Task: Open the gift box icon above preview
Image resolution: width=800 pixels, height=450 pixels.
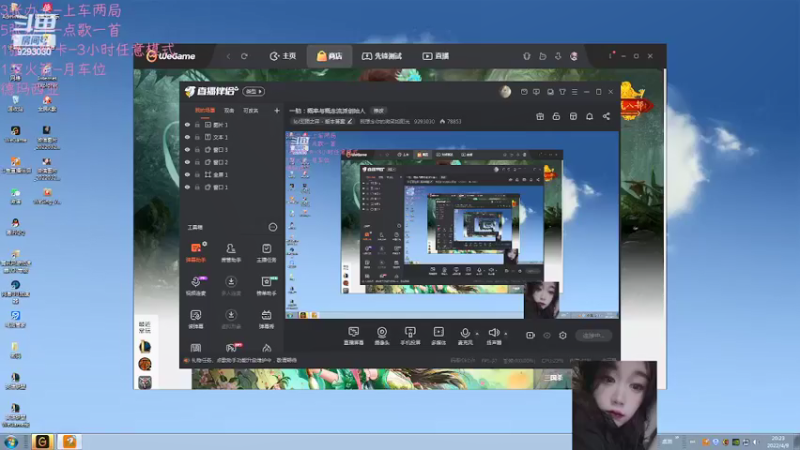Action: point(540,116)
